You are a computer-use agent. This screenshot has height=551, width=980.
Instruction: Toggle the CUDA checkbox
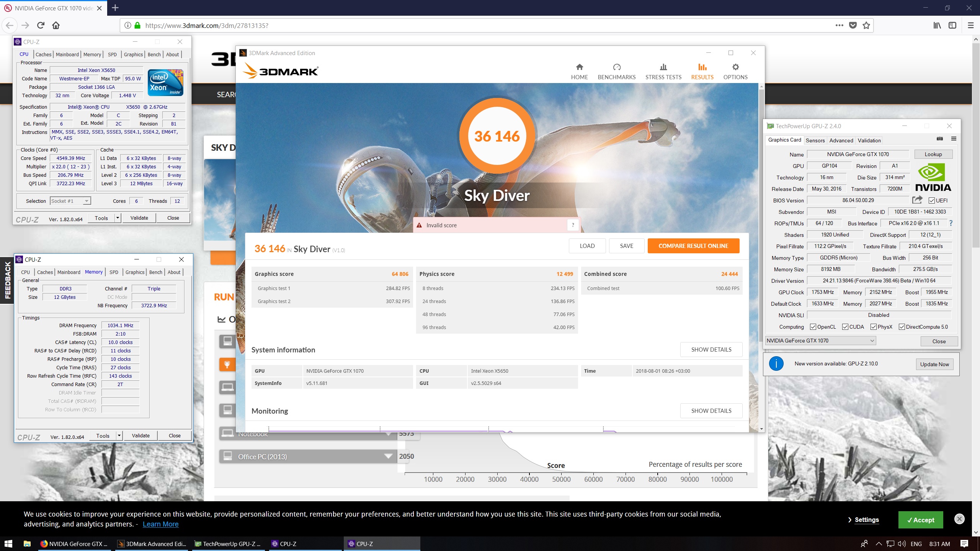845,327
